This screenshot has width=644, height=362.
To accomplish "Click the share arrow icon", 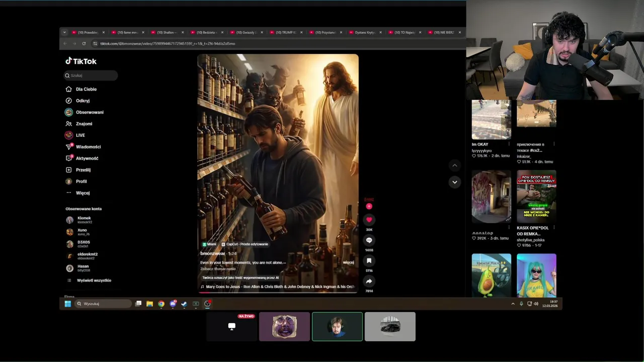I will click(x=369, y=282).
